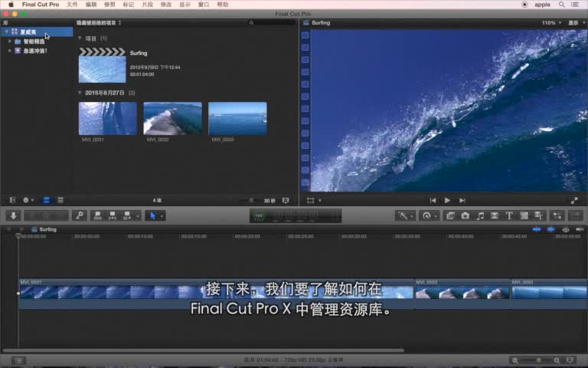
Task: Open the 编辑 menu
Action: pyautogui.click(x=91, y=5)
